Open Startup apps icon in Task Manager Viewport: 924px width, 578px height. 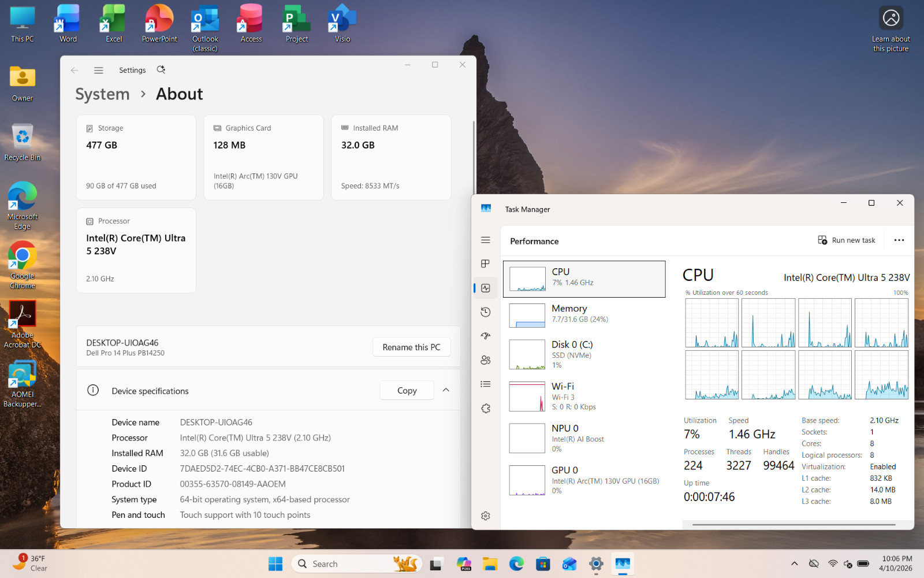point(486,336)
